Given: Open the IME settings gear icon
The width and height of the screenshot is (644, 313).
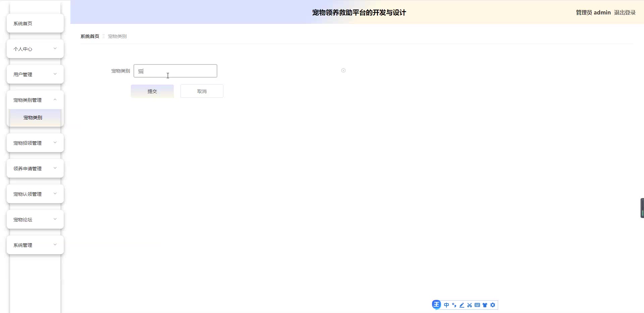Looking at the screenshot, I should (493, 305).
